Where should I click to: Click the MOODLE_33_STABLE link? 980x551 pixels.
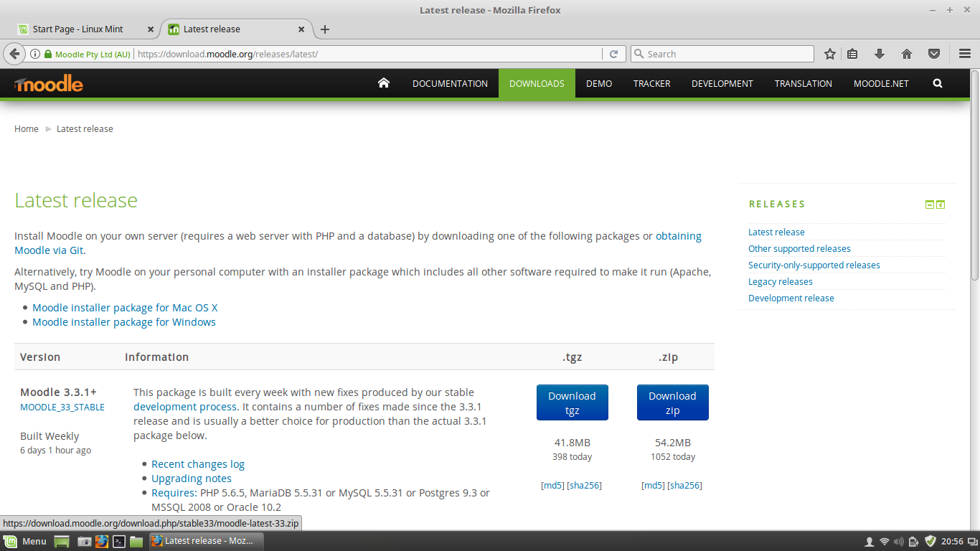coord(62,408)
